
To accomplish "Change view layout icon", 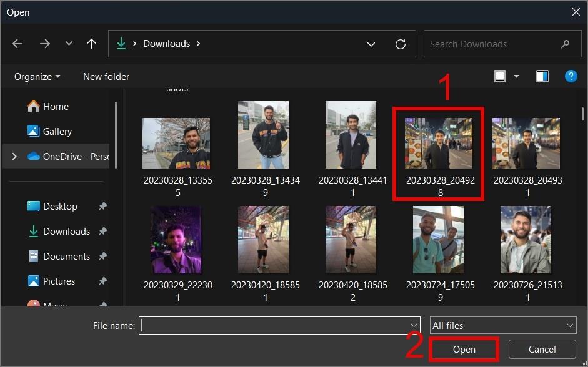I will click(x=500, y=76).
